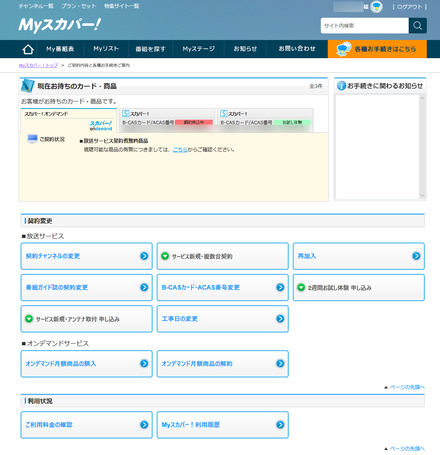Viewport: 440px width, 455px height.
Task: Click the notice panel scroll up arrow
Action: 422,98
